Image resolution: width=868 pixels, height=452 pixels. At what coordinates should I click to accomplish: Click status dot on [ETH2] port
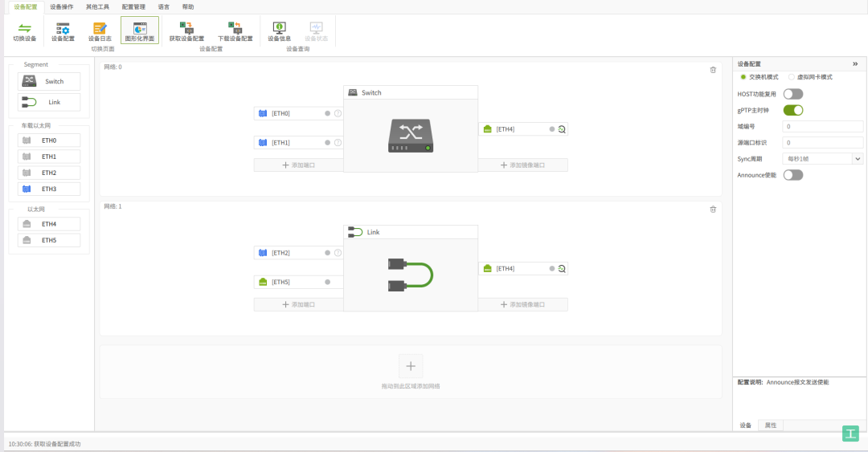[327, 253]
